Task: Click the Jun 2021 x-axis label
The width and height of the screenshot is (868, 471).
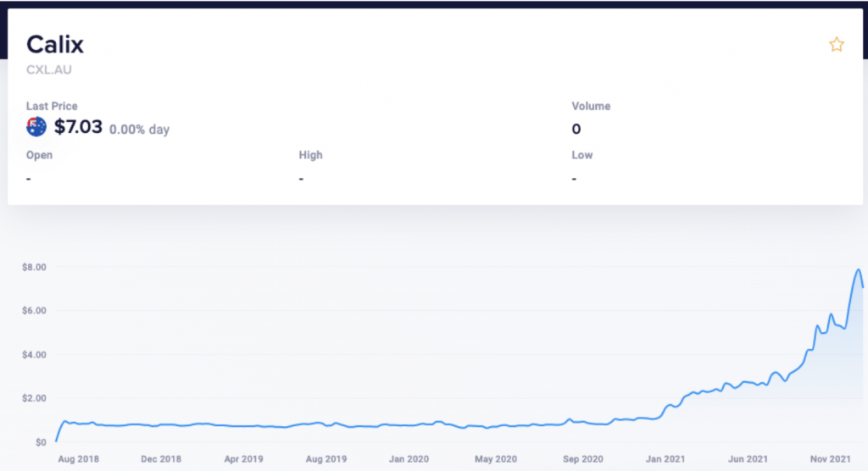Action: click(748, 459)
